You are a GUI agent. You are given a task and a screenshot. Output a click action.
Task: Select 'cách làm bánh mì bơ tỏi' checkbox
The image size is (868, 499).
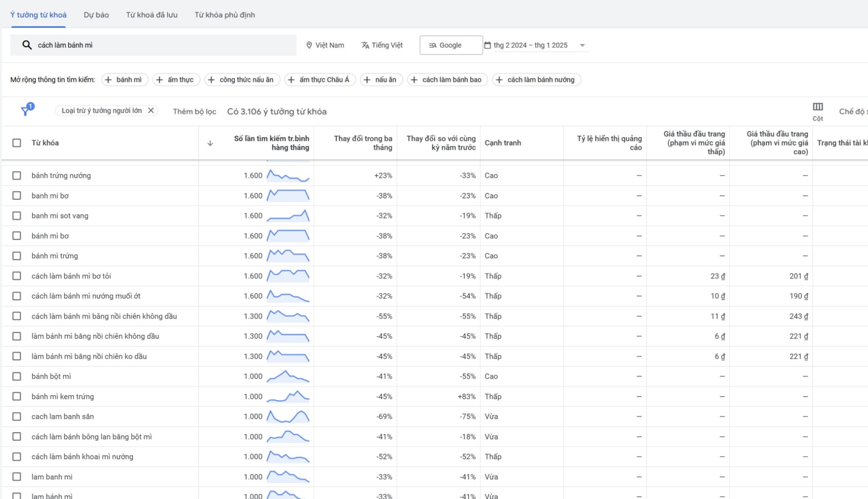coord(17,276)
